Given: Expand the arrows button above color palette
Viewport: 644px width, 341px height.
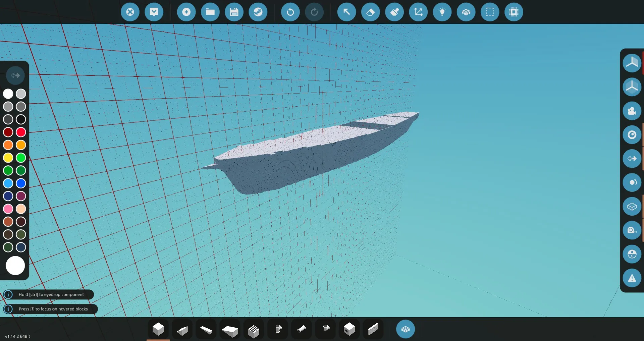Looking at the screenshot, I should click(15, 75).
